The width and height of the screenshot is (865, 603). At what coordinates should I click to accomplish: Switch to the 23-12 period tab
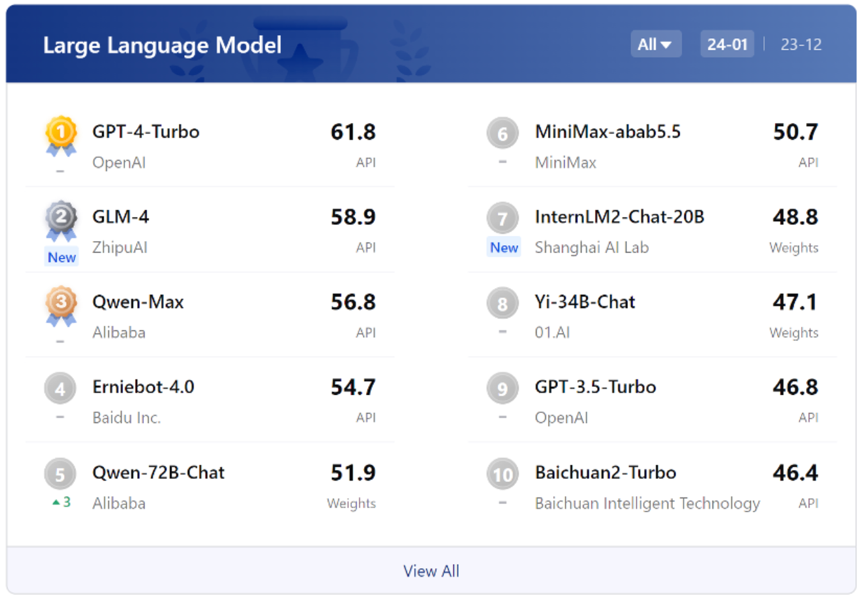[801, 44]
